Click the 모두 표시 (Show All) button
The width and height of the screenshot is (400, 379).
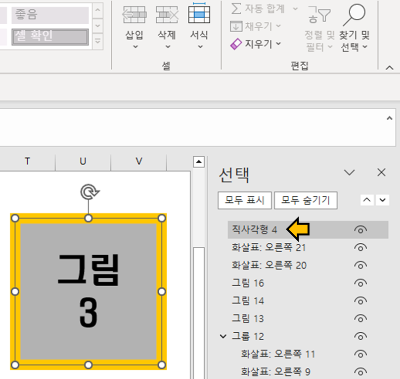(x=245, y=200)
